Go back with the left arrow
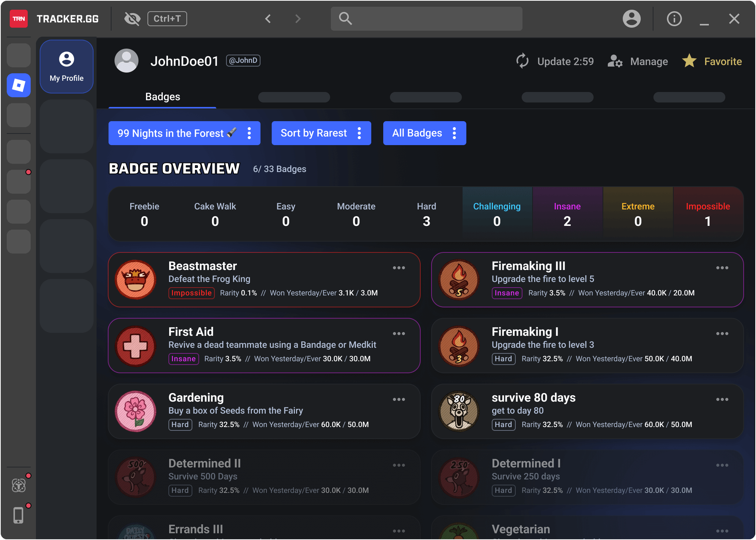 click(x=268, y=19)
